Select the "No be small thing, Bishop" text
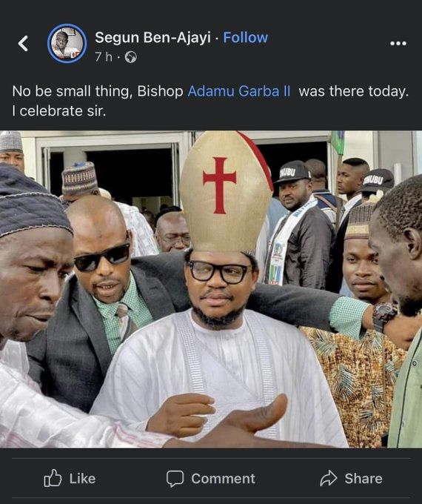 pos(98,91)
